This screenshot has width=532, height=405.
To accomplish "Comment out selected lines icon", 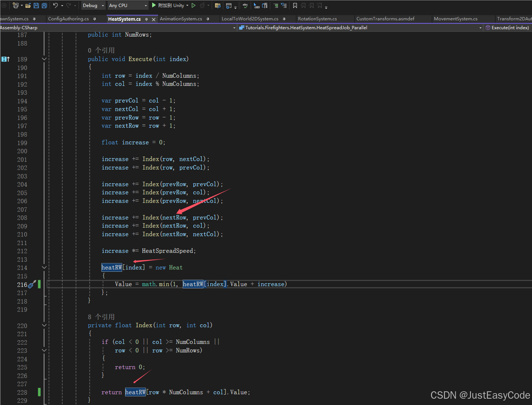I will click(x=276, y=5).
